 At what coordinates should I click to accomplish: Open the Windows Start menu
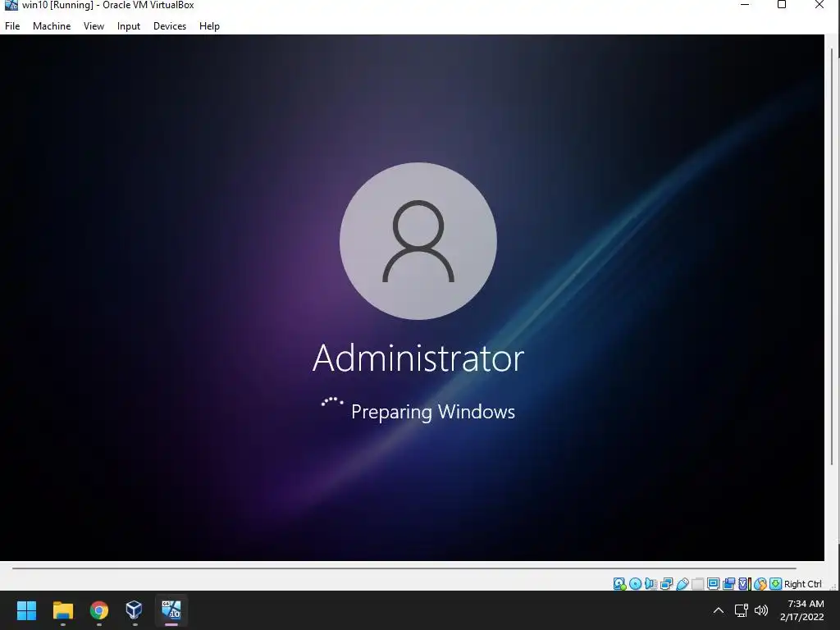point(26,610)
